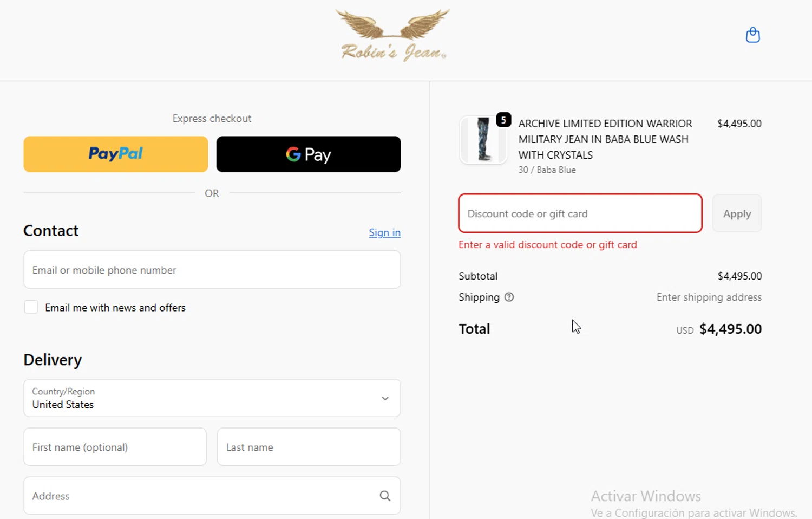The width and height of the screenshot is (812, 519).
Task: Click the product line price $4,495.00
Action: click(x=739, y=124)
